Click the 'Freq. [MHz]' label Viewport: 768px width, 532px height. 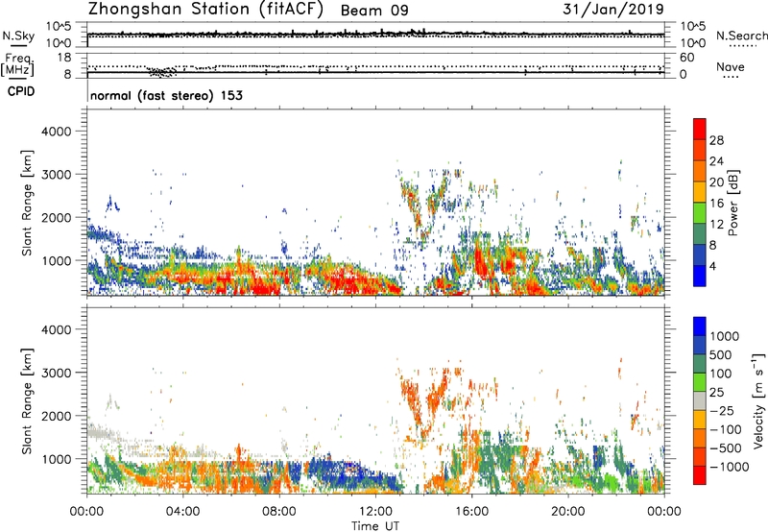tap(17, 64)
